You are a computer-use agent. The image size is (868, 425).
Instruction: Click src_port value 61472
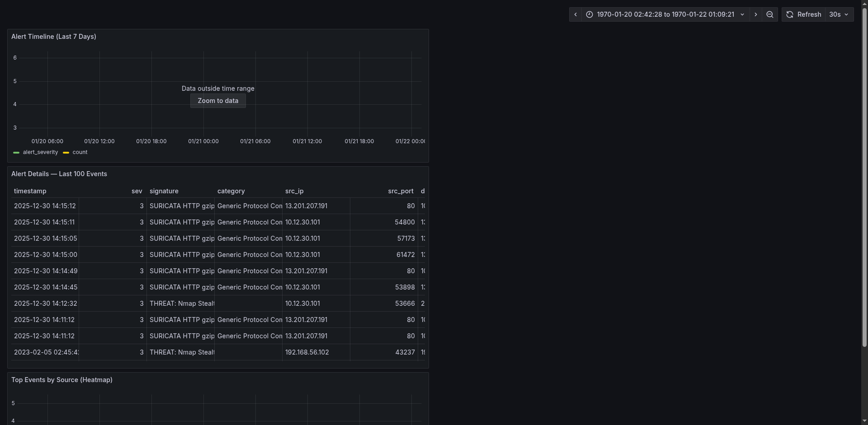(x=406, y=255)
